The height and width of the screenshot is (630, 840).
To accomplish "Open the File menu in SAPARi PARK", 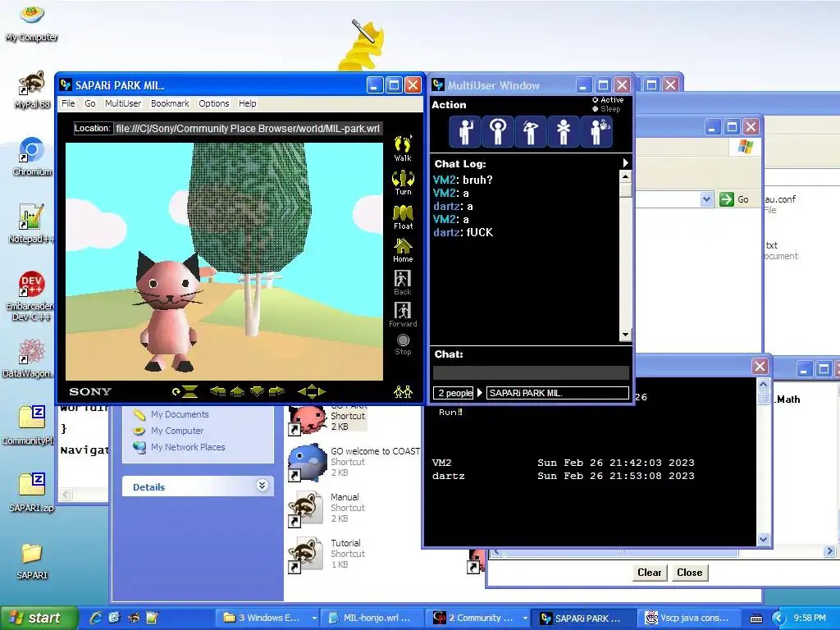I will [68, 103].
